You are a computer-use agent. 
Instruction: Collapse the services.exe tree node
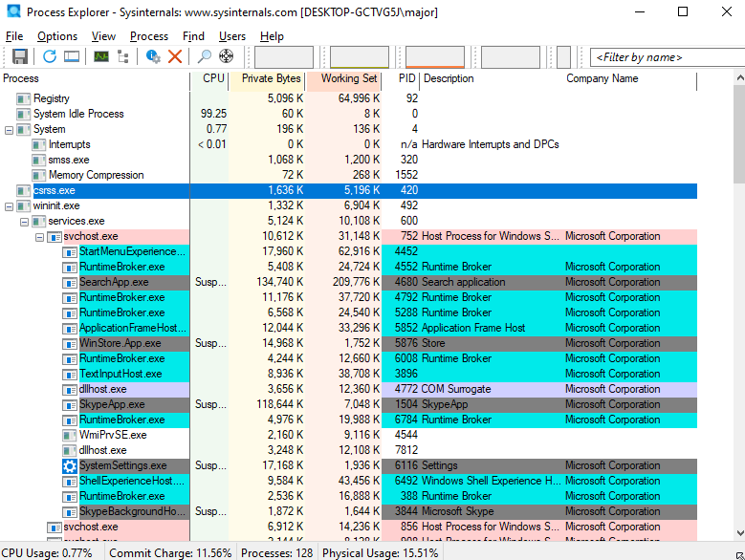(25, 221)
